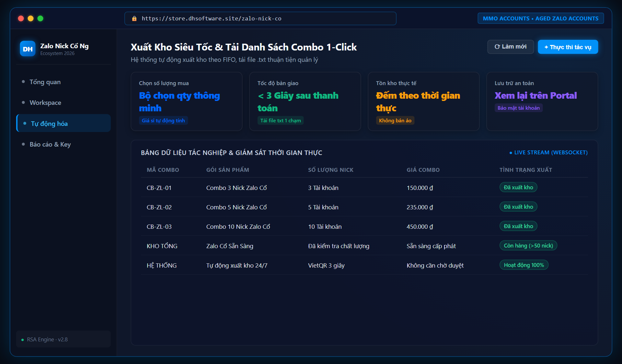Viewport: 622px width, 364px height.
Task: Open the Đếm theo thời gian thực card
Action: point(424,102)
